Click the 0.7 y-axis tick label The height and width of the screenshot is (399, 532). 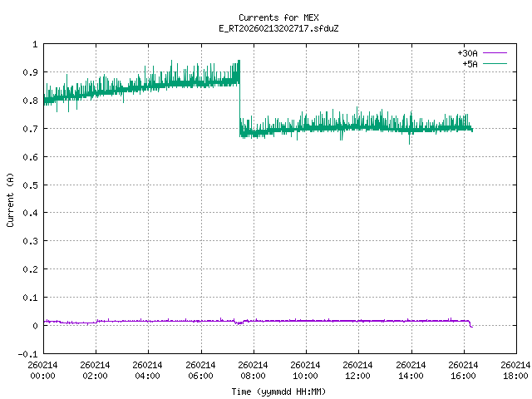click(x=30, y=129)
